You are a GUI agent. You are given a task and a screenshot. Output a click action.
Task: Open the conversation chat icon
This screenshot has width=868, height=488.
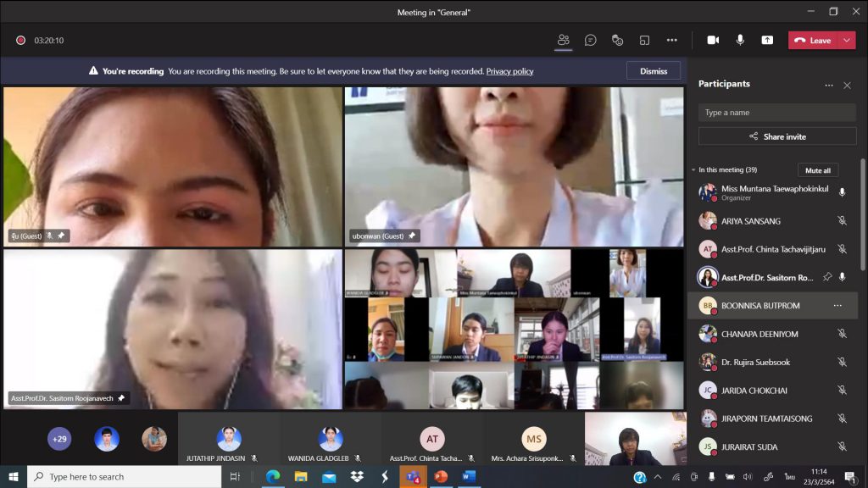590,40
